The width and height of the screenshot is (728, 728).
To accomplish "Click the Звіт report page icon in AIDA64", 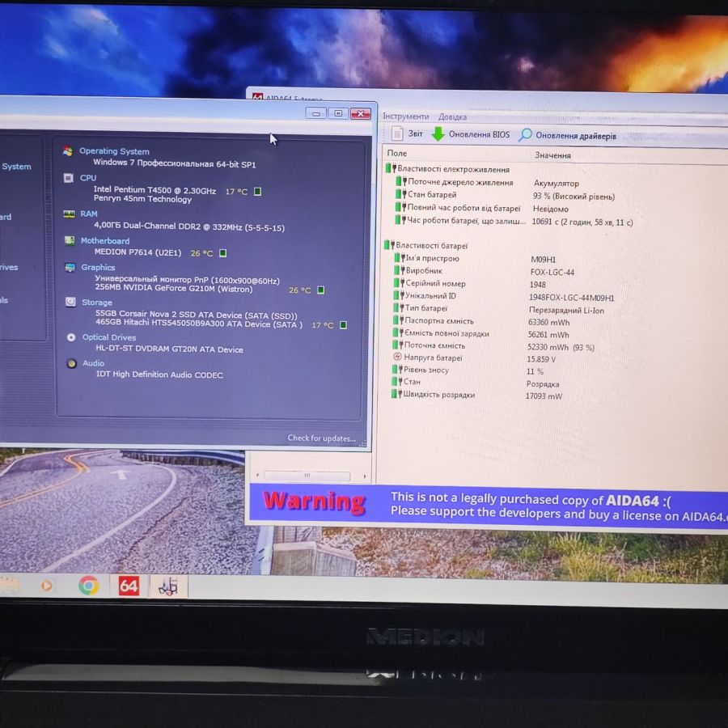I will tap(397, 133).
